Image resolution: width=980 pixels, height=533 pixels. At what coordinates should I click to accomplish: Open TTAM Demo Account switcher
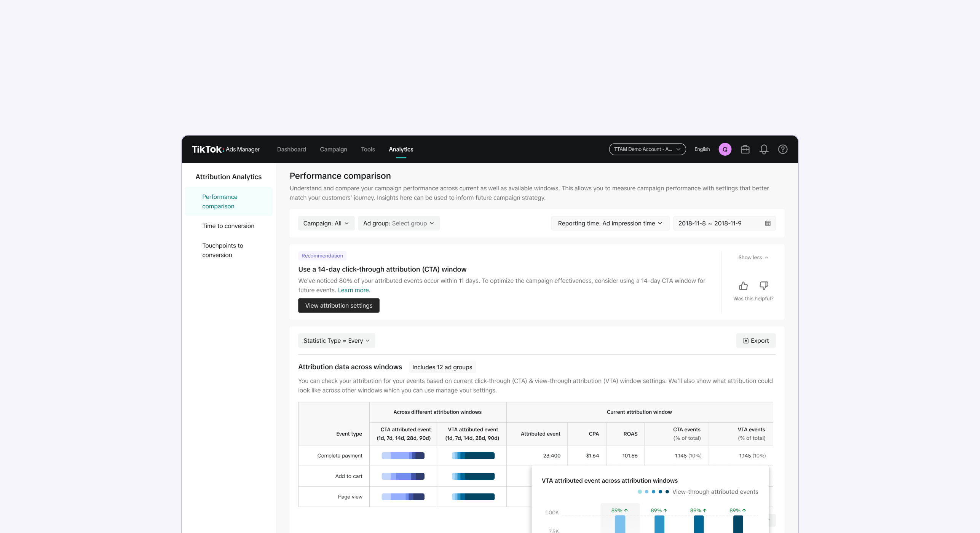point(647,149)
